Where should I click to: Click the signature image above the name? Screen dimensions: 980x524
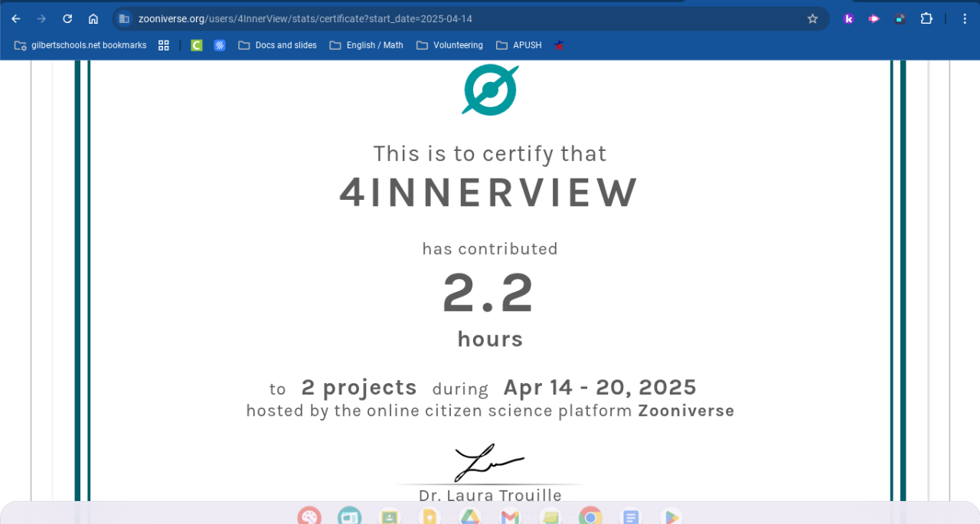coord(489,462)
